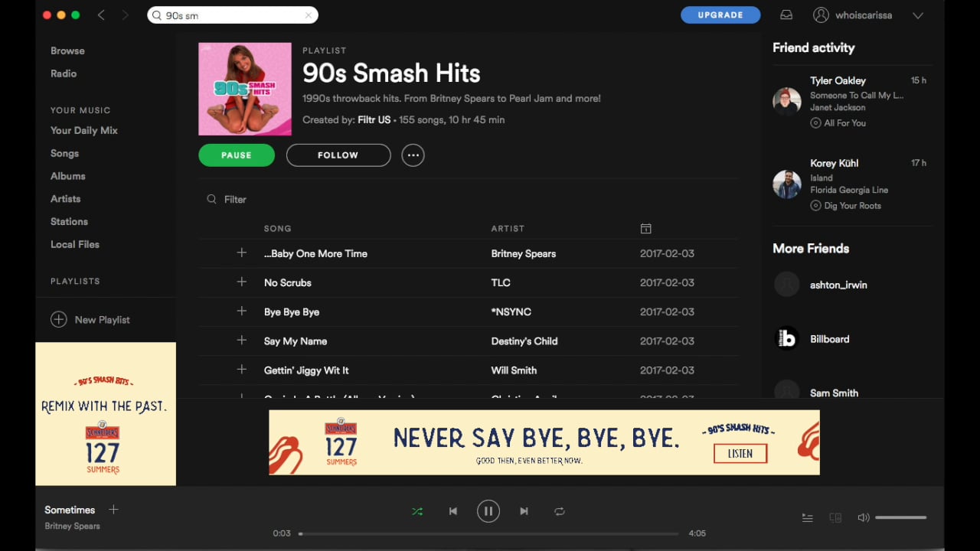
Task: Open artist Destiny's Child
Action: [x=524, y=341]
